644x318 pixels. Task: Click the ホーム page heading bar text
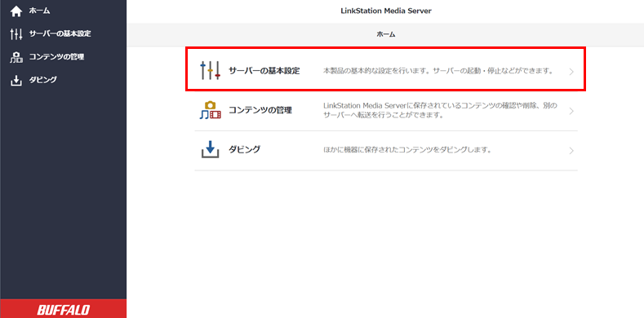pos(386,35)
